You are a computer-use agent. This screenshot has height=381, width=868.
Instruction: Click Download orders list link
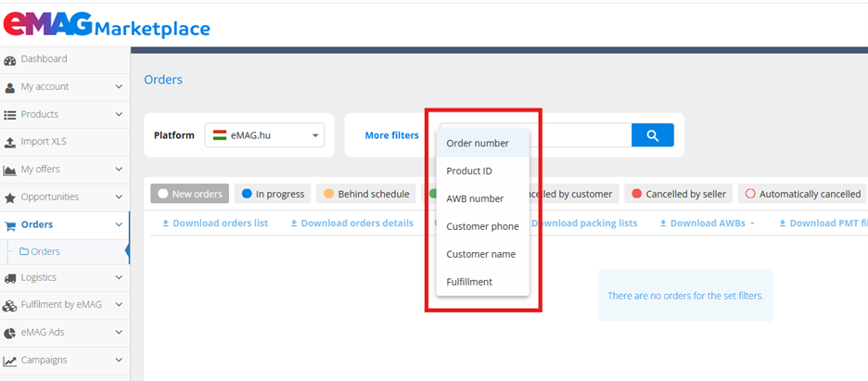pyautogui.click(x=215, y=223)
